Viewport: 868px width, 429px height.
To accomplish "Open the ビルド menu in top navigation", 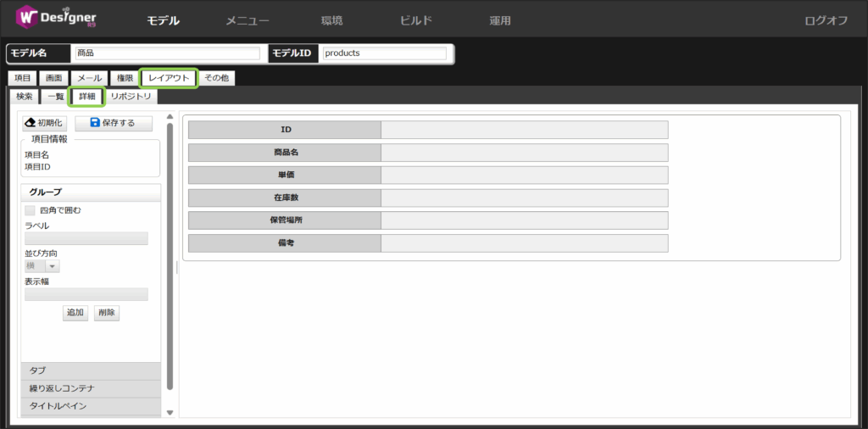I will (415, 20).
